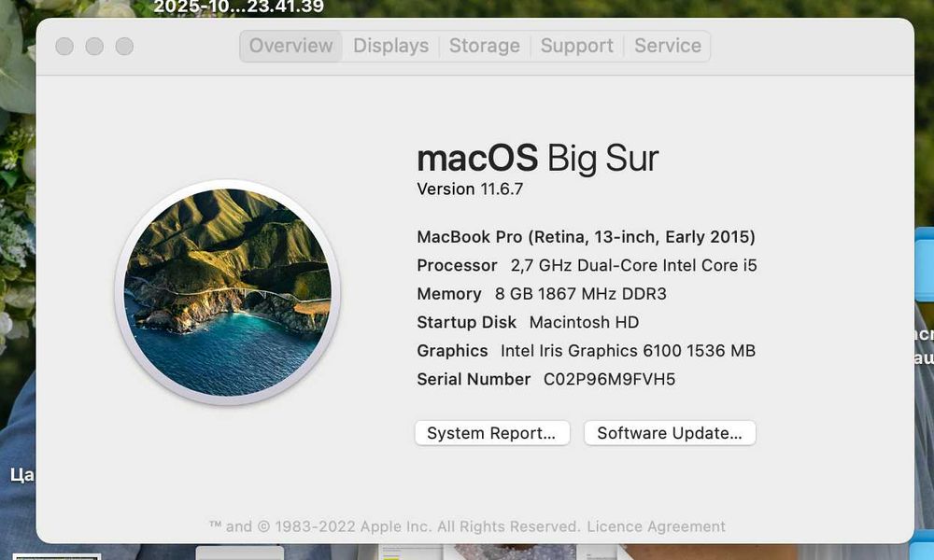Click the Intel Iris Graphics 6100 value
The height and width of the screenshot is (560, 934).
click(x=628, y=351)
